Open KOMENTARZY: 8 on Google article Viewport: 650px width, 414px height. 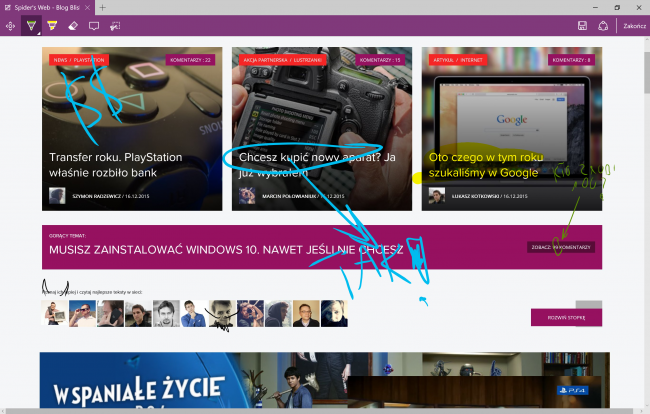pos(571,60)
